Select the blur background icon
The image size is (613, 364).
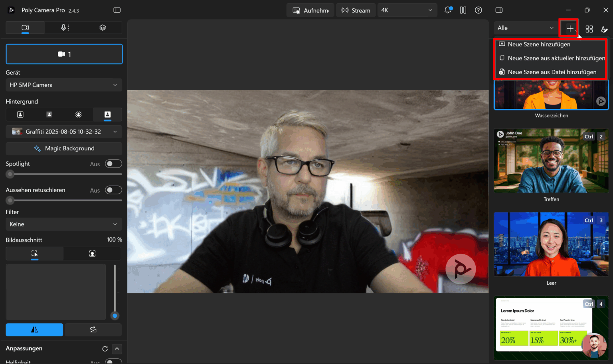point(49,114)
